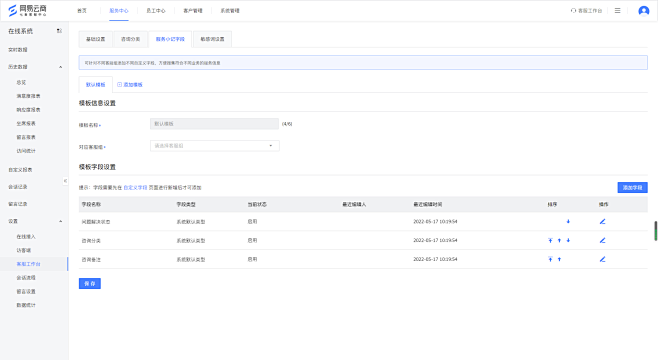The image size is (658, 360).
Task: Click the 字段名称 column header
Action: pos(91,204)
